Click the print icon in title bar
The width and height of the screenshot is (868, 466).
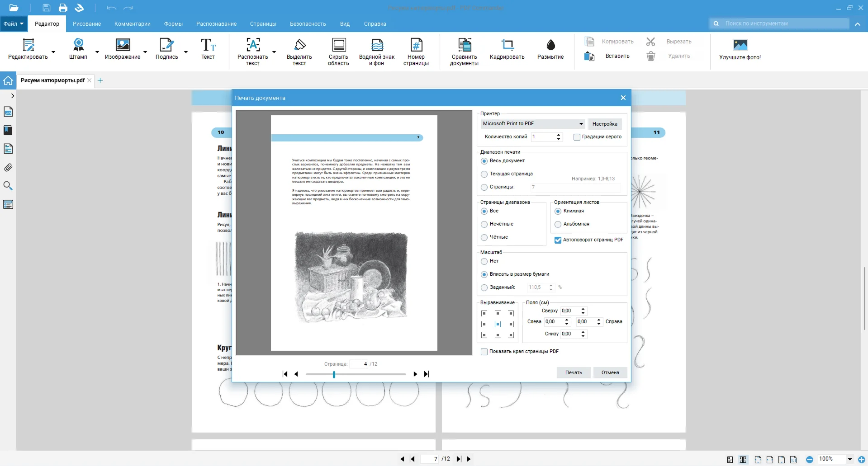click(x=63, y=8)
